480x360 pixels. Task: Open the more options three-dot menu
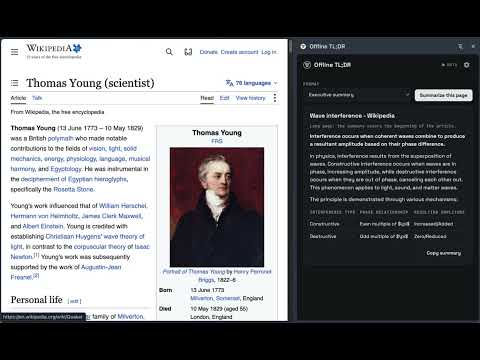click(x=275, y=98)
